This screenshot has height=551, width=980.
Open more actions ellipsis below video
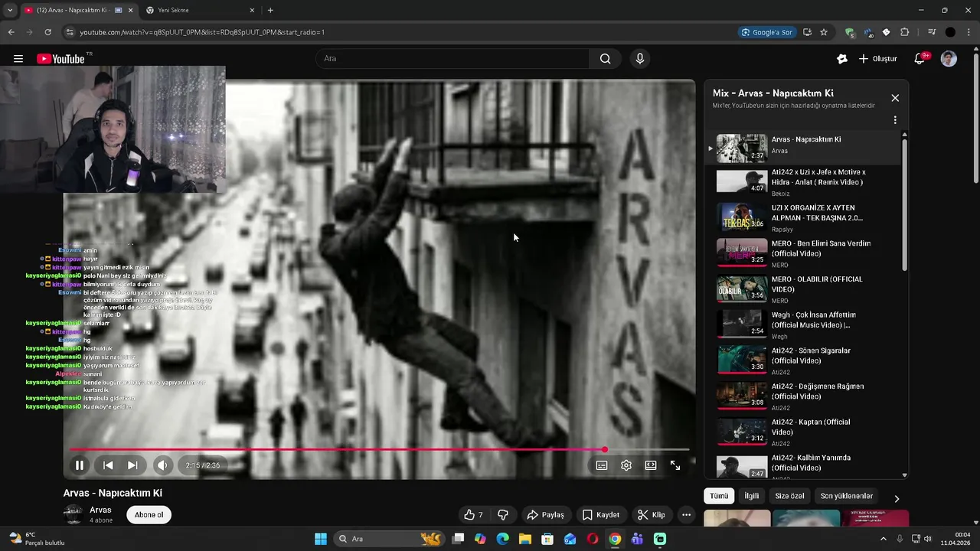(687, 515)
